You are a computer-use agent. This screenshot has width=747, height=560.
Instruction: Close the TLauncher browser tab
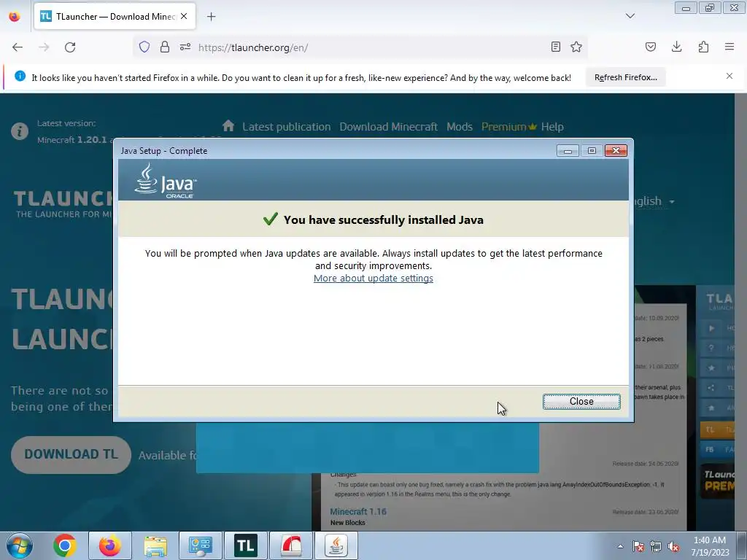coord(184,16)
